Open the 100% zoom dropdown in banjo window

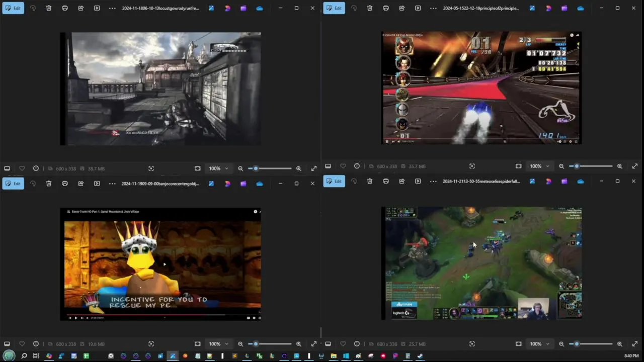click(x=219, y=344)
